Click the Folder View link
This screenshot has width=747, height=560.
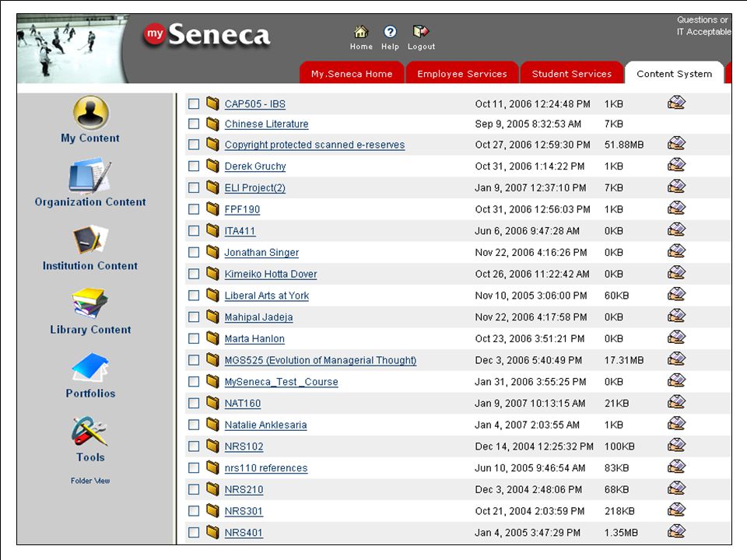point(90,481)
